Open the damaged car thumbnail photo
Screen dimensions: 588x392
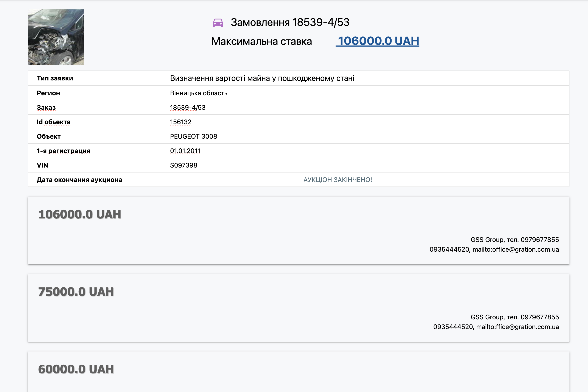tap(56, 37)
